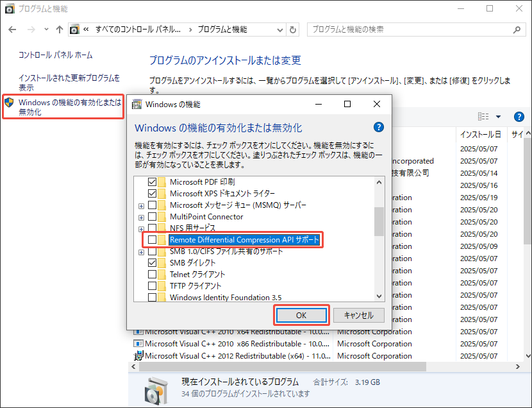532x408 pixels.
Task: Enable TFTP クライアント checkbox
Action: [x=152, y=286]
